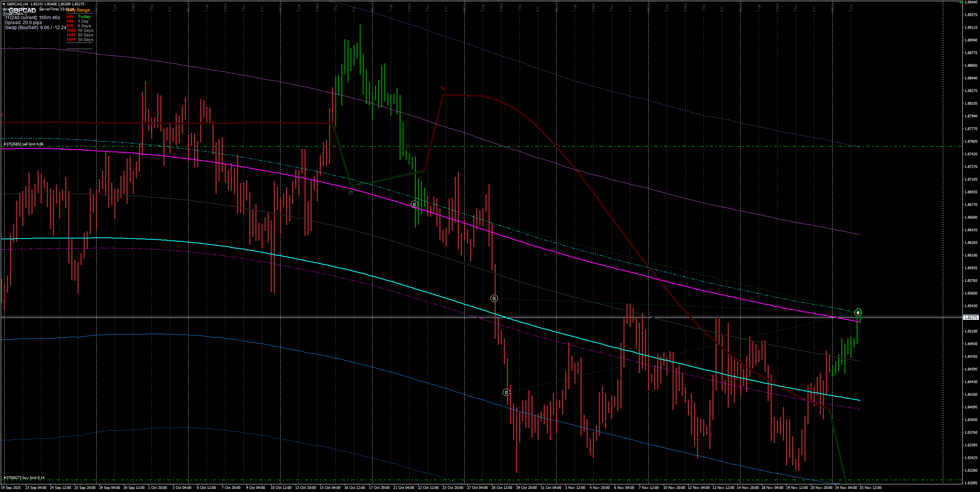This screenshot has width=980, height=492.
Task: Select the buy limit order #37568273 label
Action: point(24,478)
